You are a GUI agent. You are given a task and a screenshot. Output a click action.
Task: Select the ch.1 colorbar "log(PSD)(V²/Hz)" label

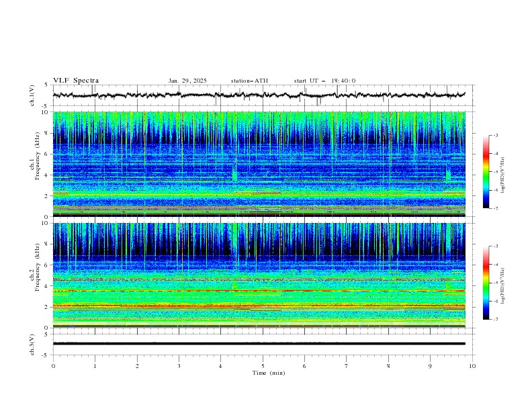point(503,175)
